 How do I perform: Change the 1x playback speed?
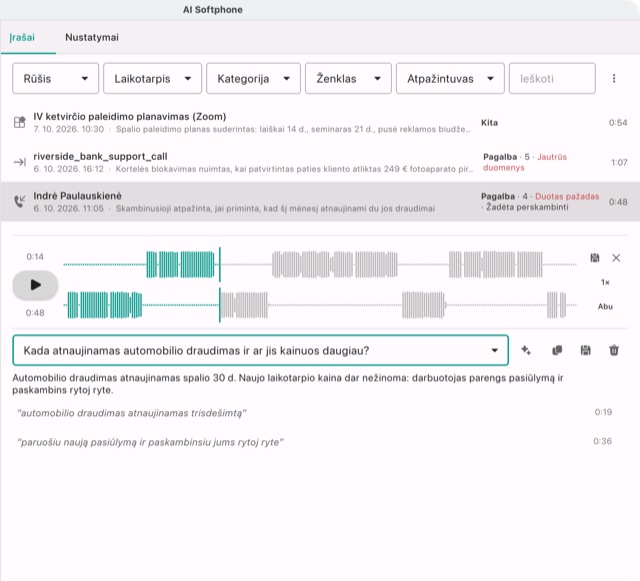605,282
